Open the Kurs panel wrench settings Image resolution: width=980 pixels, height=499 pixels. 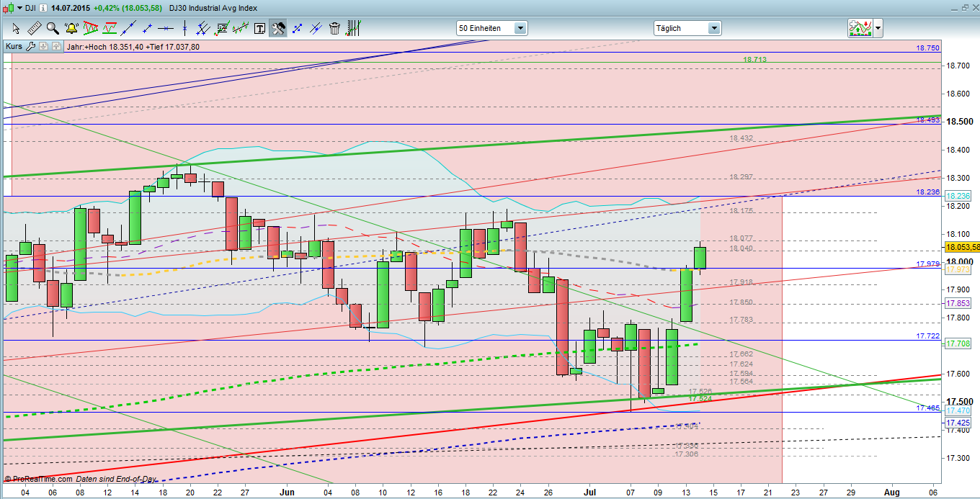(x=30, y=46)
